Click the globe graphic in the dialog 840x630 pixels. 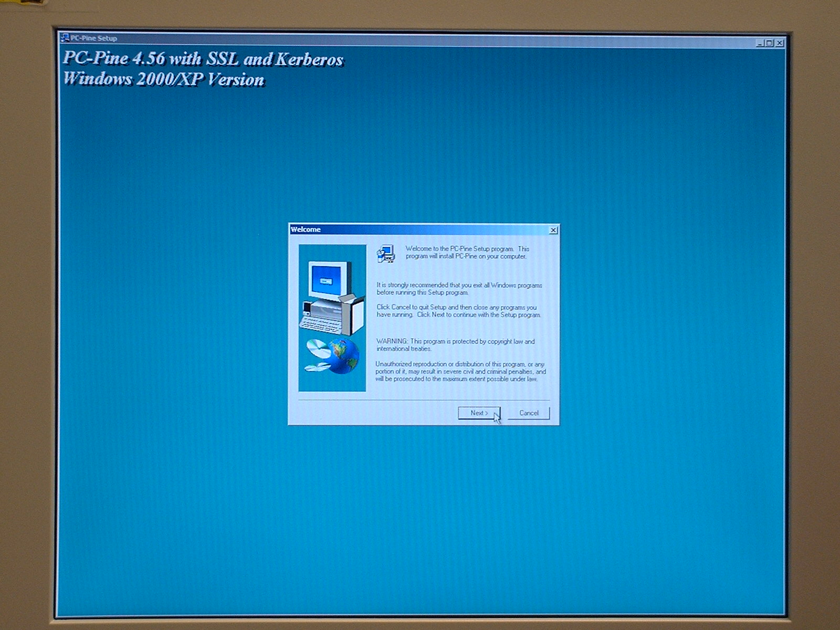(x=344, y=357)
